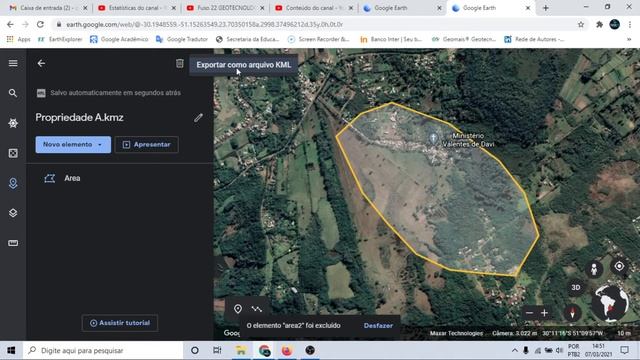
Task: Open Windows Start menu
Action: [11, 350]
